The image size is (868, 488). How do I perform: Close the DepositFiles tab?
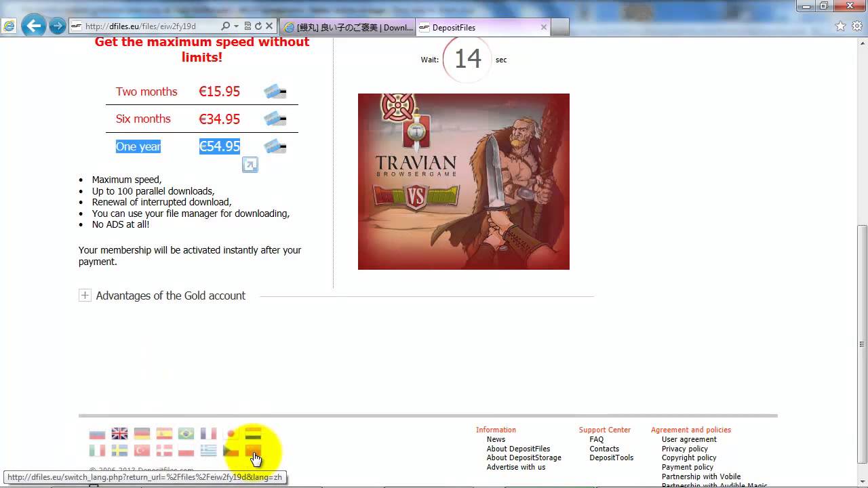pos(543,27)
